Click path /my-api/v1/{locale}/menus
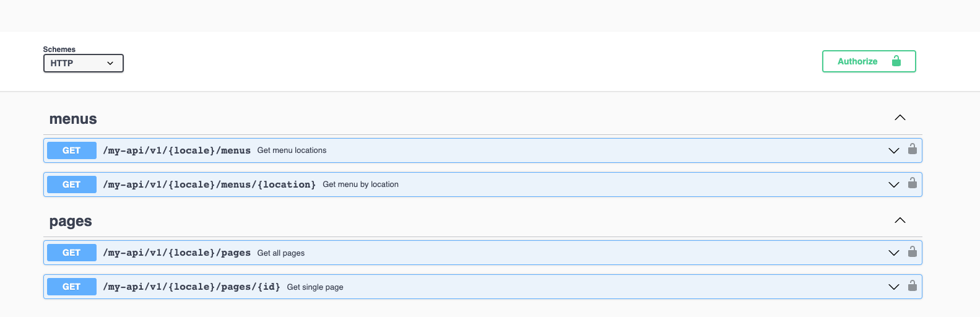The height and width of the screenshot is (317, 980). pos(177,150)
